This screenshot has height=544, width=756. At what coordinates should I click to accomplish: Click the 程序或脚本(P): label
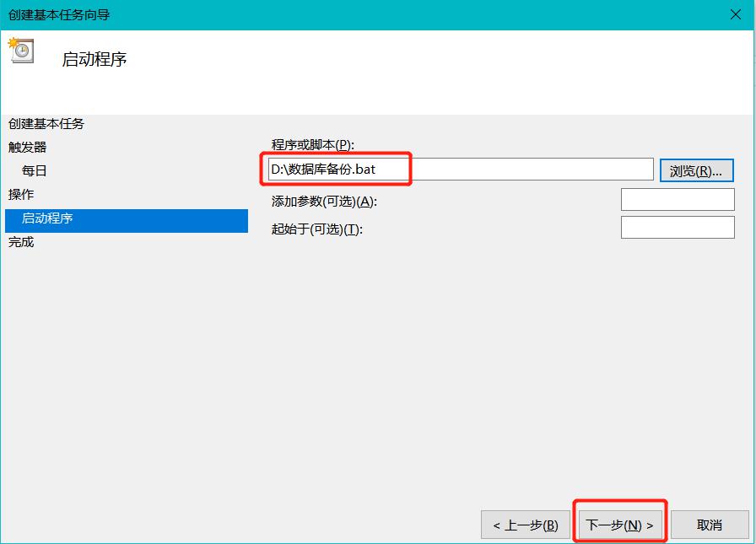(x=313, y=145)
